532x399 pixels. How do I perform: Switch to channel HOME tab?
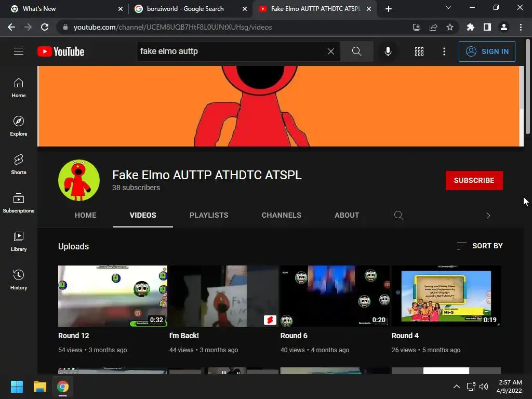[86, 215]
